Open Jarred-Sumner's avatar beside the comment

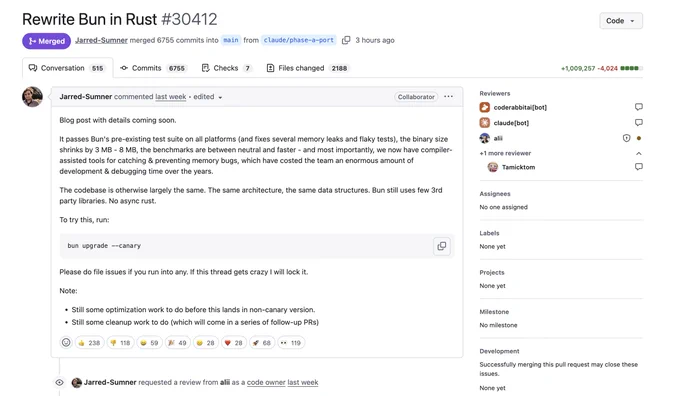click(33, 97)
